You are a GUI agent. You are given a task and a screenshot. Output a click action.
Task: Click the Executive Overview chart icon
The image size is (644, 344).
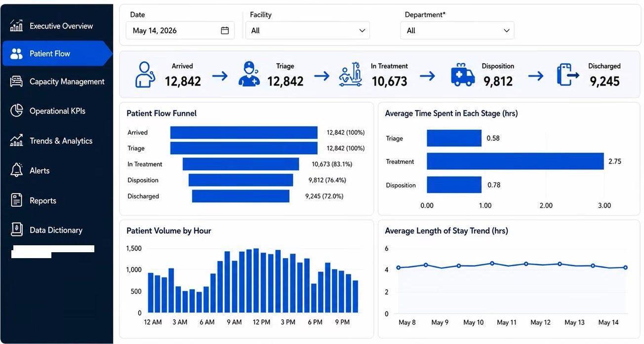tap(16, 26)
